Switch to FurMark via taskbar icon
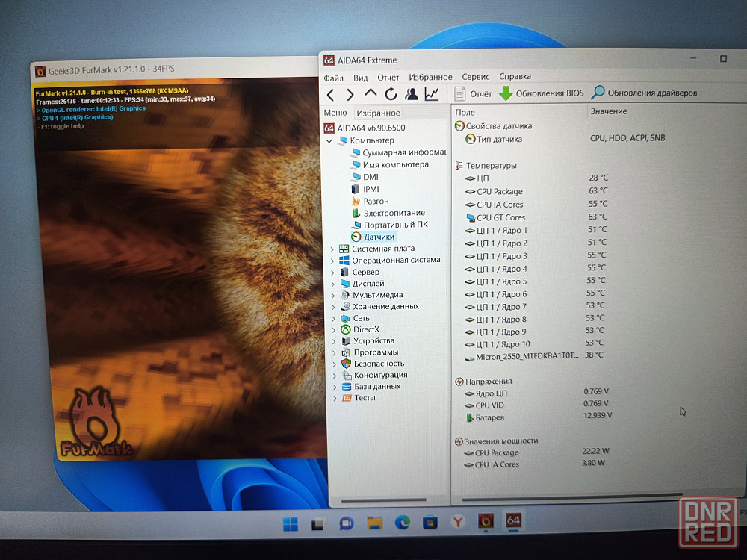Screen dimensions: 747x560 click(x=486, y=521)
